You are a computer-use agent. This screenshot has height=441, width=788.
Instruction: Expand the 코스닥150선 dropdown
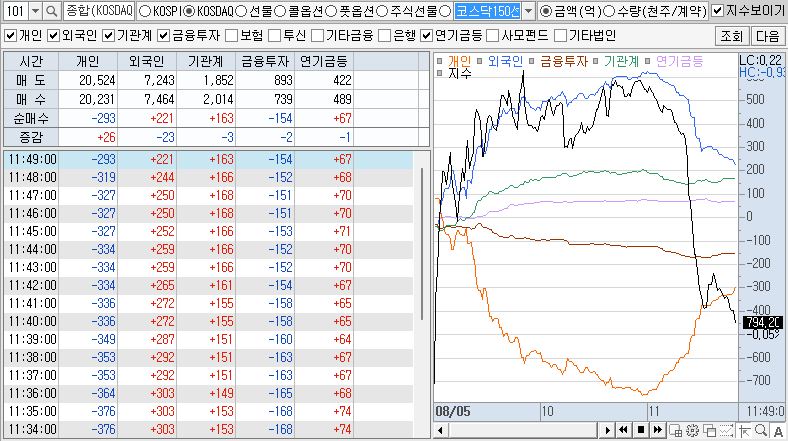(x=528, y=11)
